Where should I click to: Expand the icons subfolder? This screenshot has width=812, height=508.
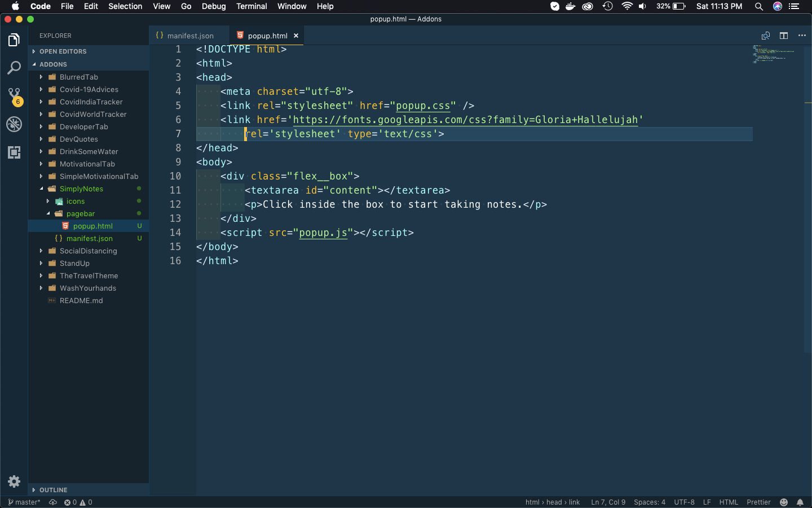tap(89, 201)
